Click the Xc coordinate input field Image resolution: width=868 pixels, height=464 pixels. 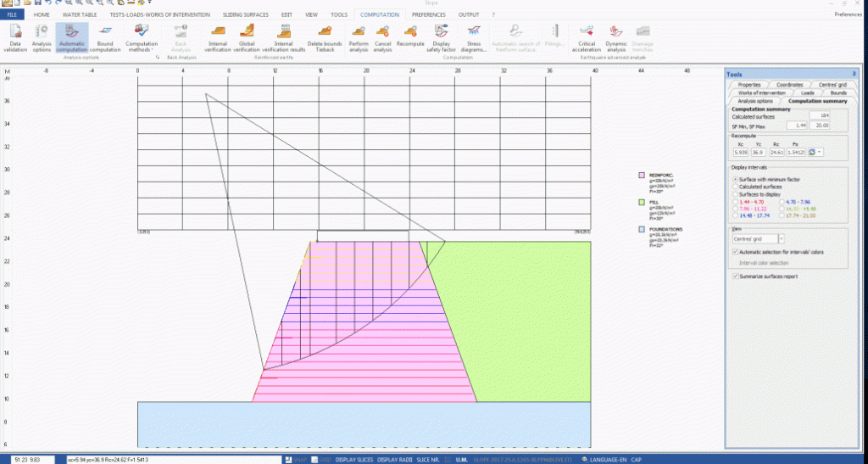(x=740, y=153)
